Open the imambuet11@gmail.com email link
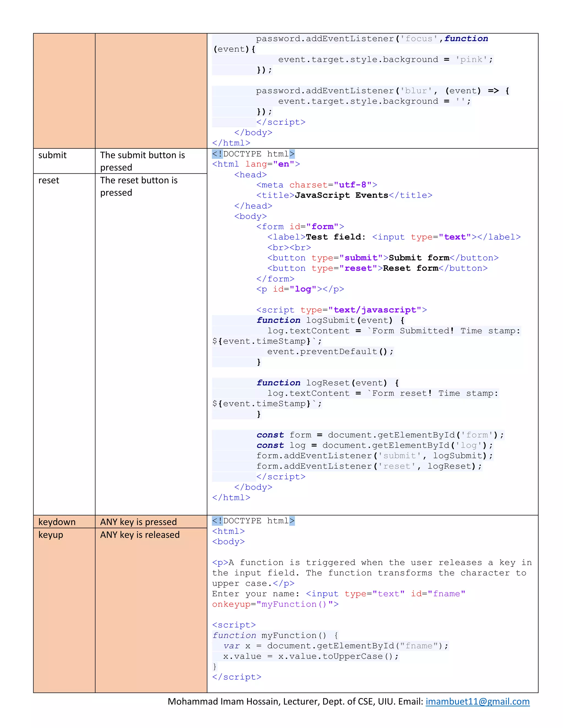Screen dimensions: 563x728 pos(477,701)
